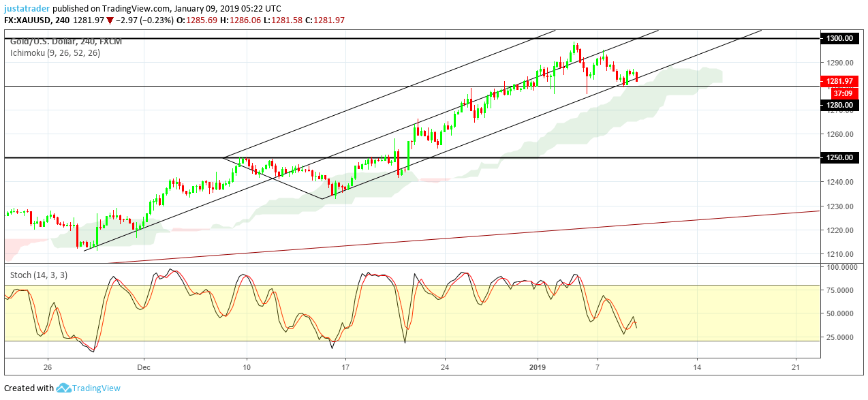
Task: Click the L:1281.58 low value in header
Action: 284,20
